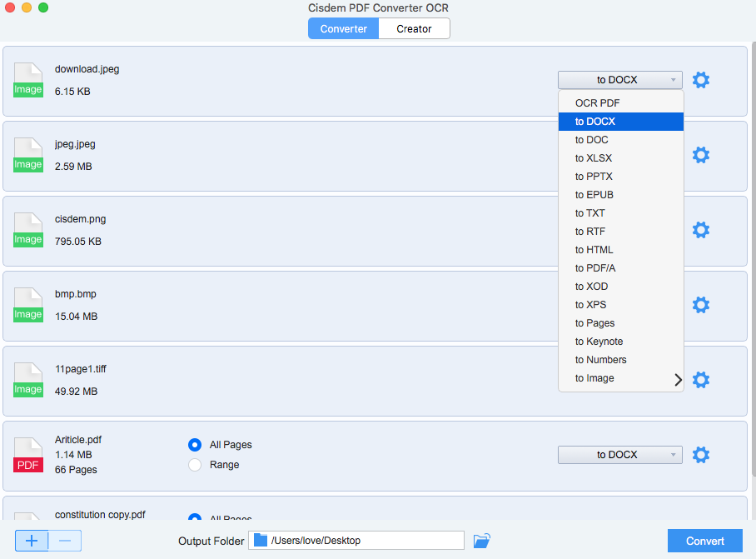
Task: Open settings gear for 11page1.tiff
Action: click(x=700, y=380)
